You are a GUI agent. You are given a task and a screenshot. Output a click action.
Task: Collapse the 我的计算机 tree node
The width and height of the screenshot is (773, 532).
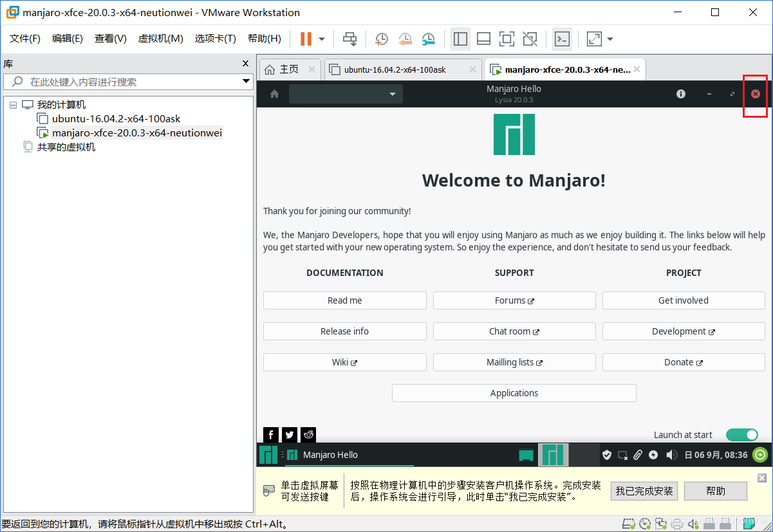14,105
